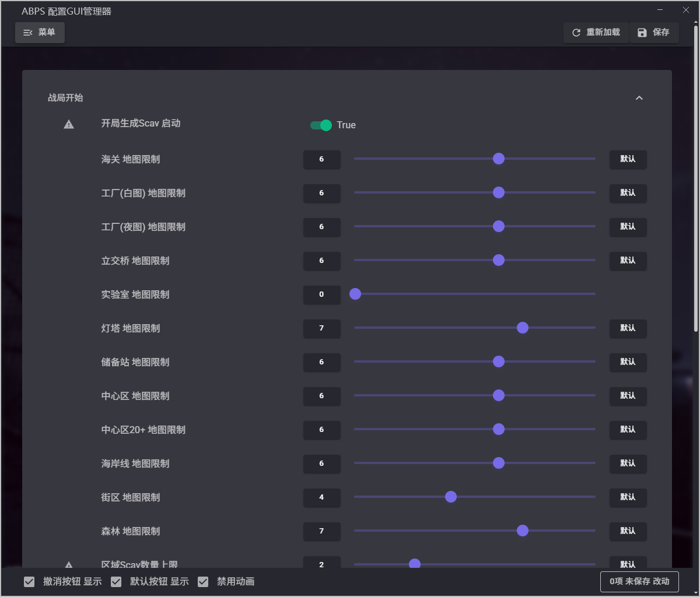Click the 实验室 地图限制 slider handle

(355, 294)
